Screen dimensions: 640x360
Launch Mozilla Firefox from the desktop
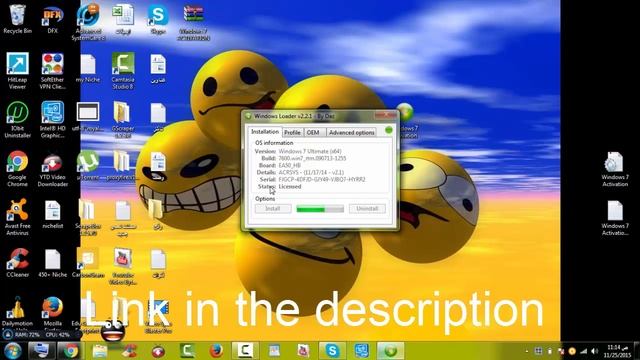click(x=53, y=311)
